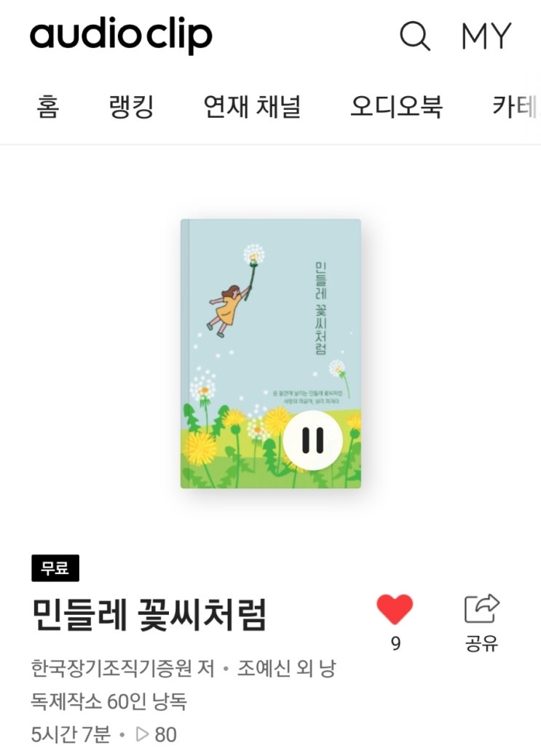Open author 한국장기조직기증원 link

123,669
